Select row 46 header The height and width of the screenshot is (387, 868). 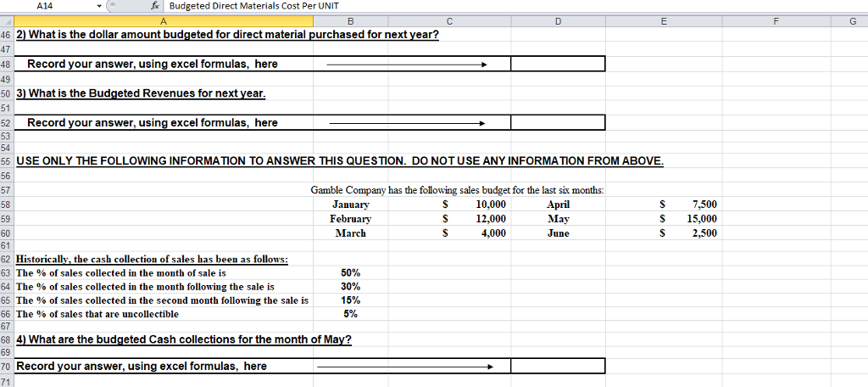7,35
